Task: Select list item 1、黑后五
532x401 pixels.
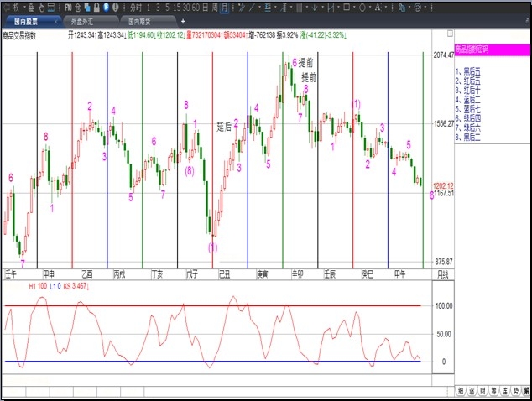Action: (x=468, y=71)
